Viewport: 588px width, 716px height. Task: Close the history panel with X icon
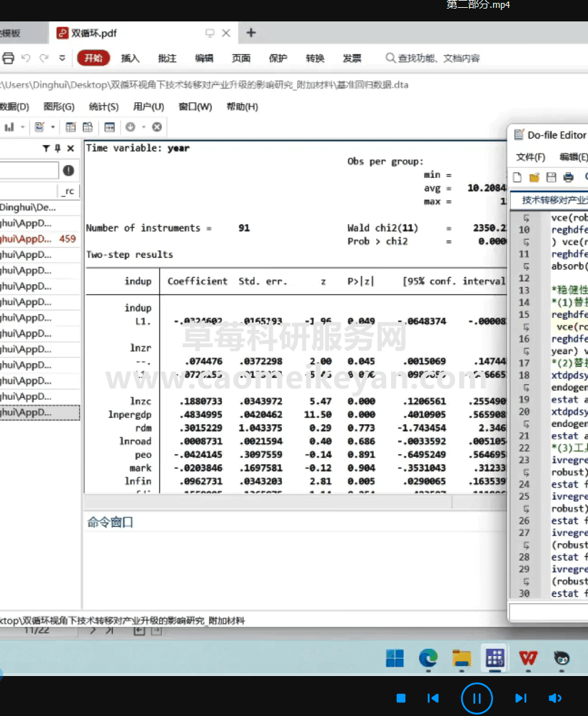tap(71, 148)
